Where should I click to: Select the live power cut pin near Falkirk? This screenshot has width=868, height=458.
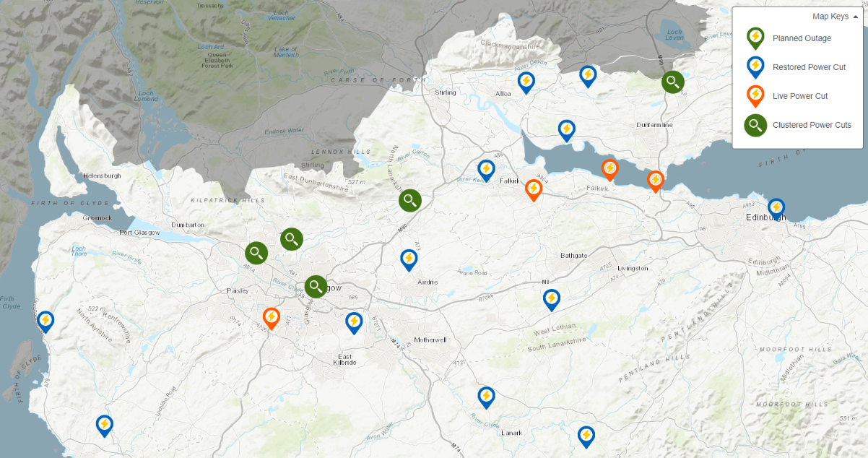click(x=533, y=189)
